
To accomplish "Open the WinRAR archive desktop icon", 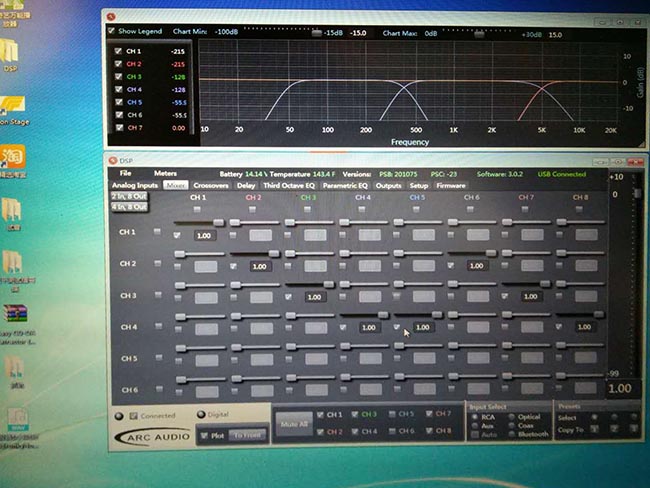I will pos(14,315).
